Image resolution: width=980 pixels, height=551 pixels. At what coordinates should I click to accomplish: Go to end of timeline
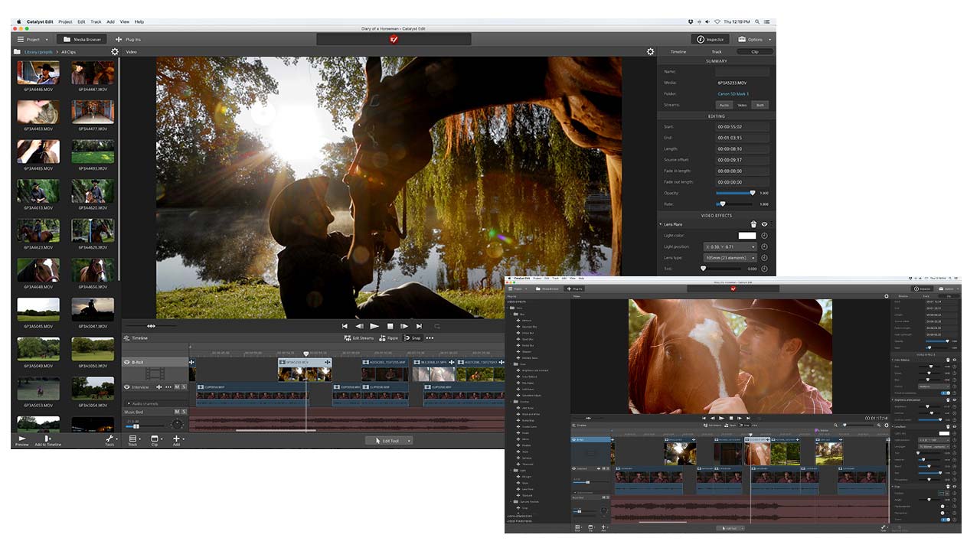[419, 326]
